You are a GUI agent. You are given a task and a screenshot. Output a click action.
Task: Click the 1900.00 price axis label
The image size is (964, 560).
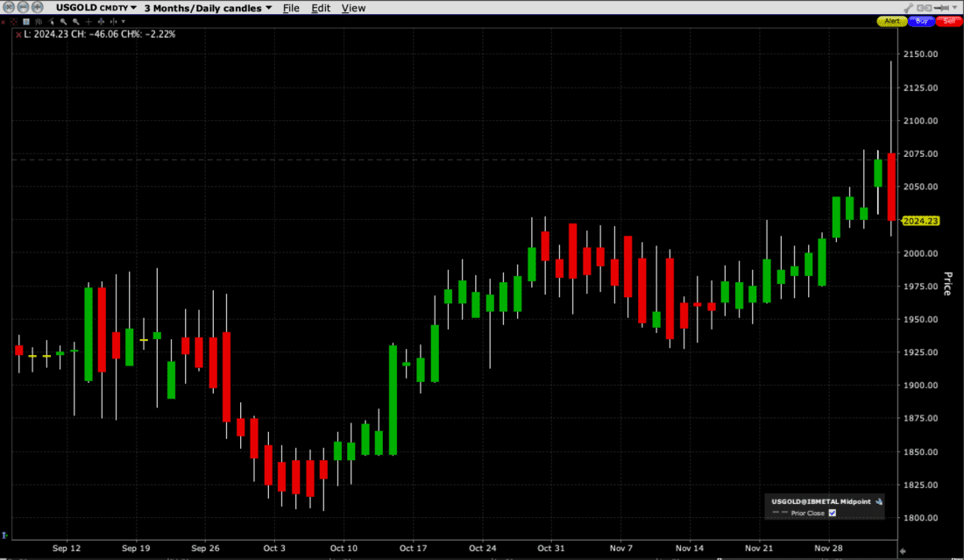920,386
